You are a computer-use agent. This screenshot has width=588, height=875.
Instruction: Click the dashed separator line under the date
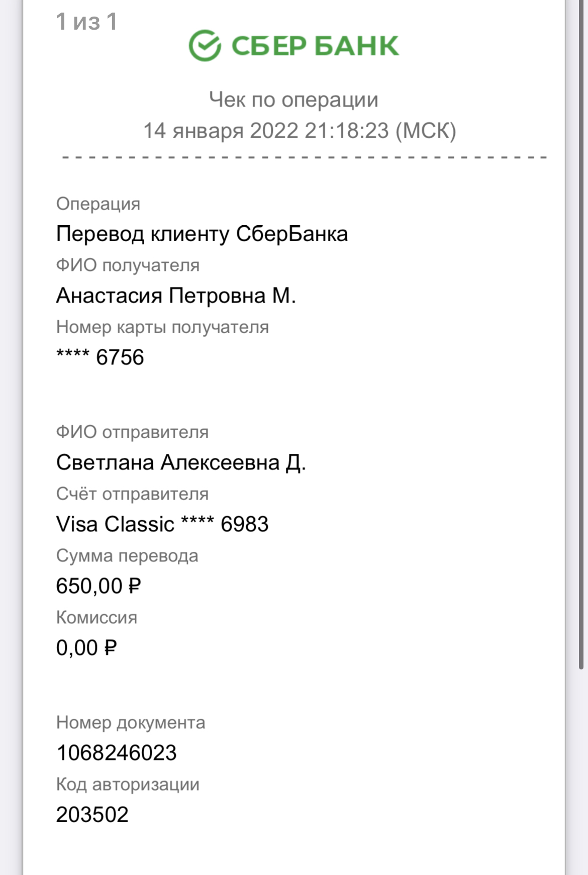click(x=304, y=158)
